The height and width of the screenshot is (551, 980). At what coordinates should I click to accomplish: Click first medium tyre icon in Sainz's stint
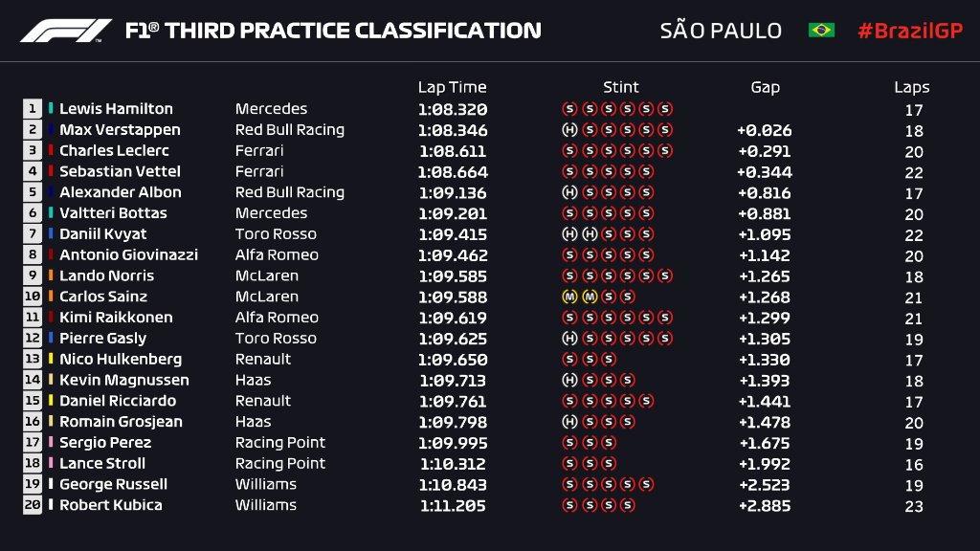click(x=569, y=297)
